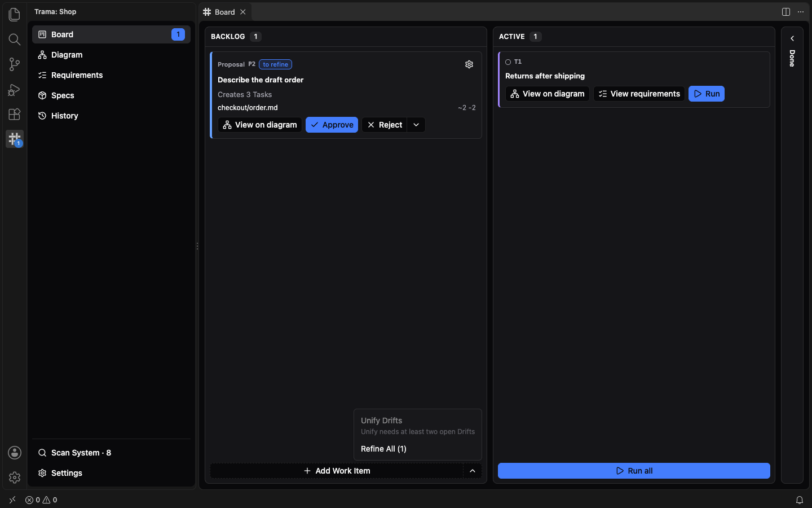The width and height of the screenshot is (812, 508).
Task: Click the Run all button
Action: pyautogui.click(x=634, y=471)
